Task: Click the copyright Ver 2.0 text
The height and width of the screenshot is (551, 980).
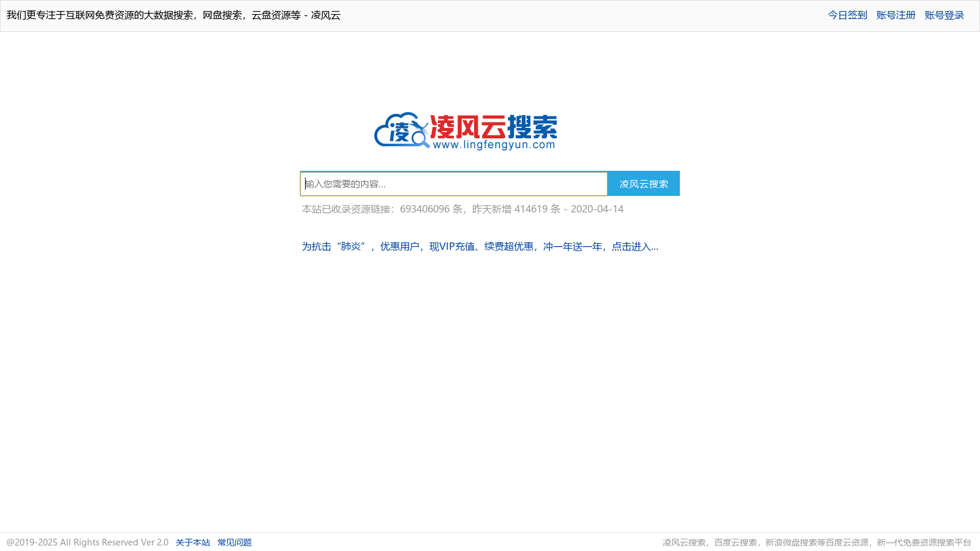Action: click(88, 542)
